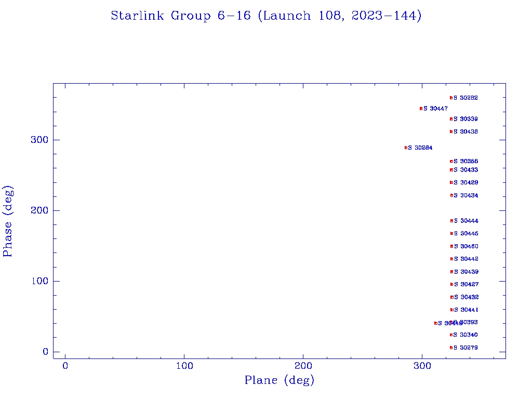This screenshot has height=399, width=532.
Task: Click the Plane (deg) x-axis label
Action: click(x=280, y=380)
